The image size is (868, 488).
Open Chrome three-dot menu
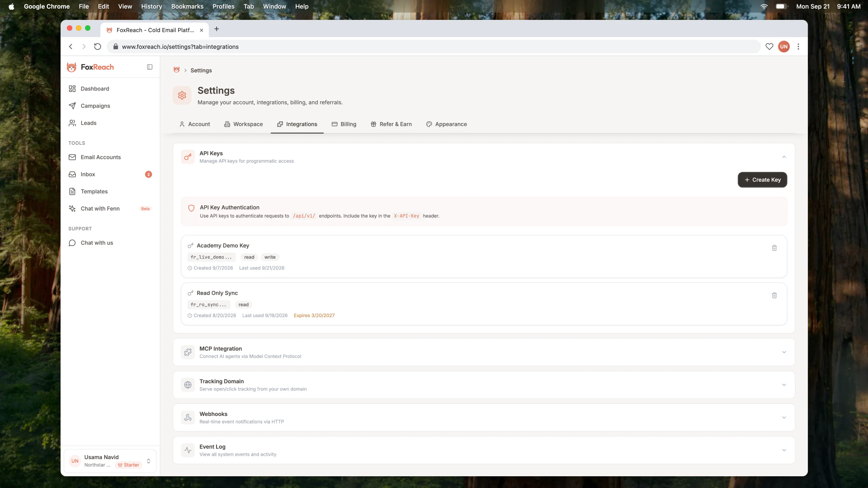pos(798,46)
